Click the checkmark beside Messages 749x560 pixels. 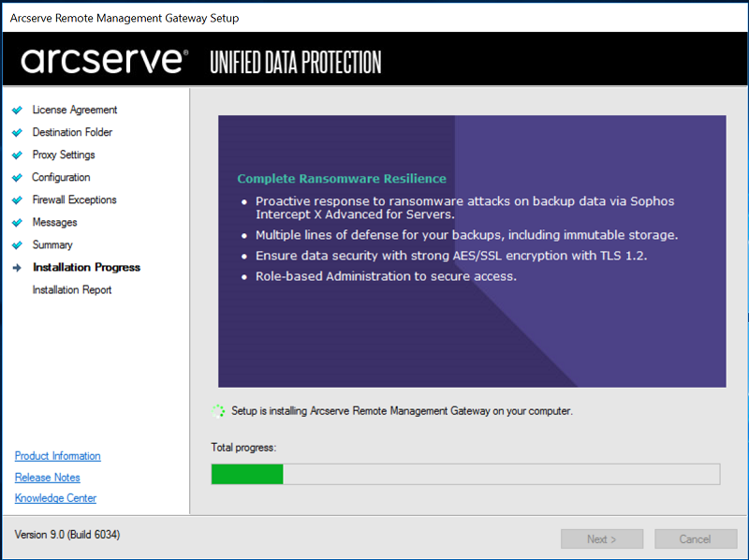(17, 222)
